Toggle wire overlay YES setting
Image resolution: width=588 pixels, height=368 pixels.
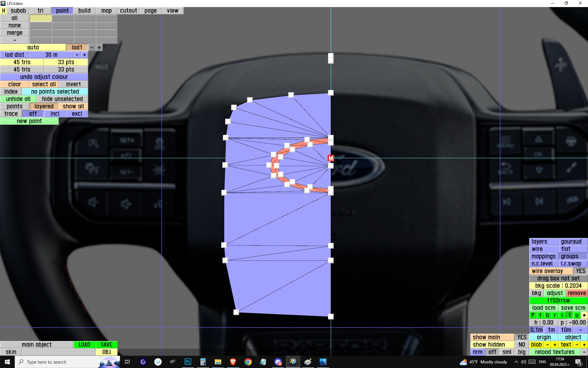click(x=580, y=271)
